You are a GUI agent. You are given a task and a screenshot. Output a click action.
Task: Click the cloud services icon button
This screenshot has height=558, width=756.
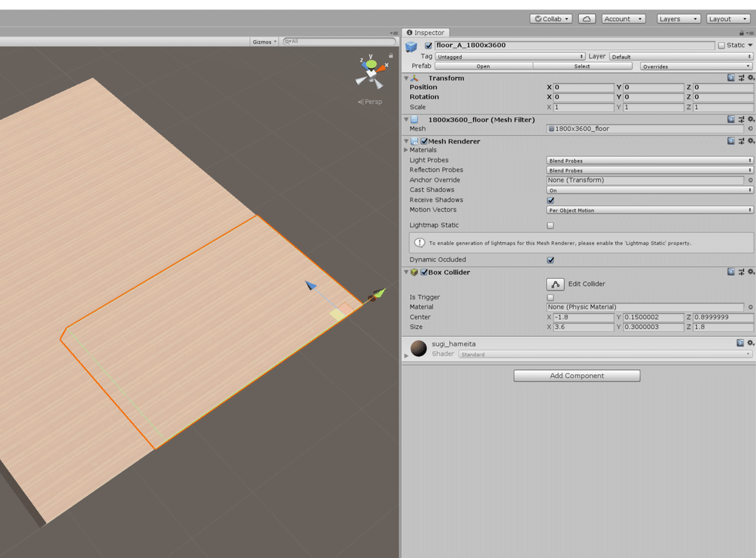(587, 19)
